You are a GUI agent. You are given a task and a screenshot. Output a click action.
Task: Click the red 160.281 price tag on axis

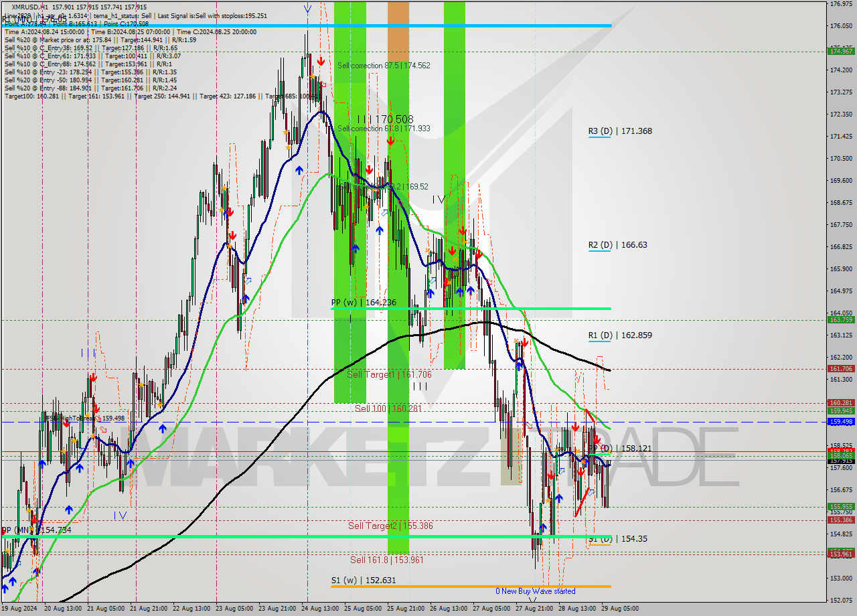pos(841,403)
